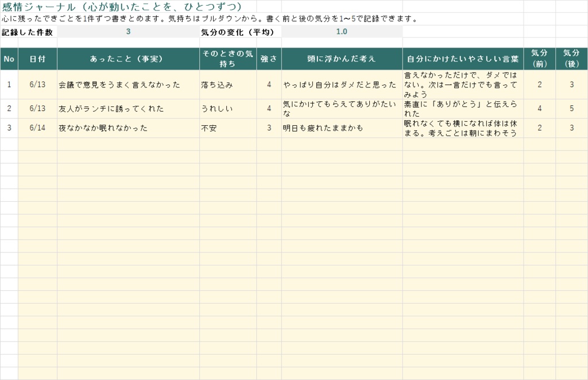Screen dimensions: 588x380
Task: Click the cell 気にかけてもらえてありがたいな
Action: pos(342,109)
